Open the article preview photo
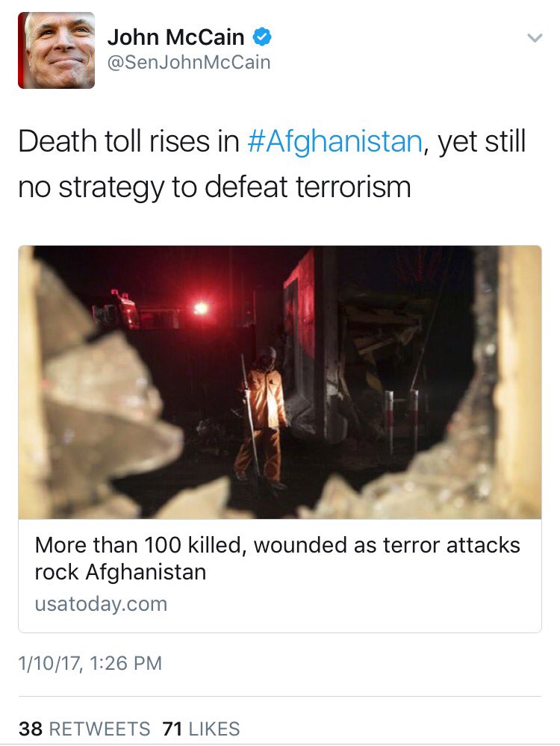 (x=280, y=382)
